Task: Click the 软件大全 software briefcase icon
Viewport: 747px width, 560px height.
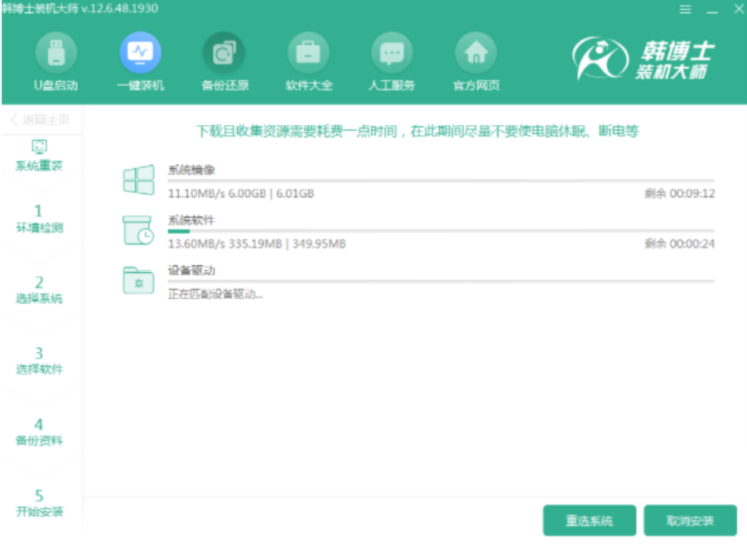Action: tap(308, 54)
